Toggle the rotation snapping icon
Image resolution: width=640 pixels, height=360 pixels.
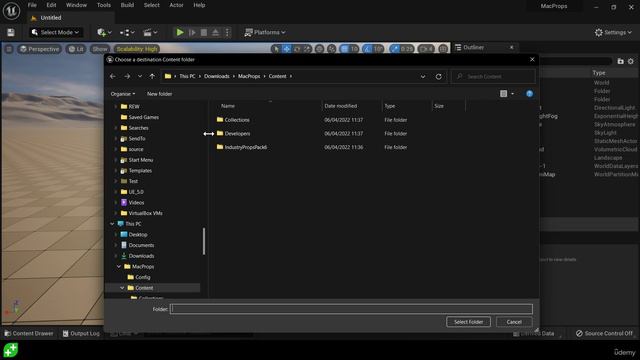[367, 49]
